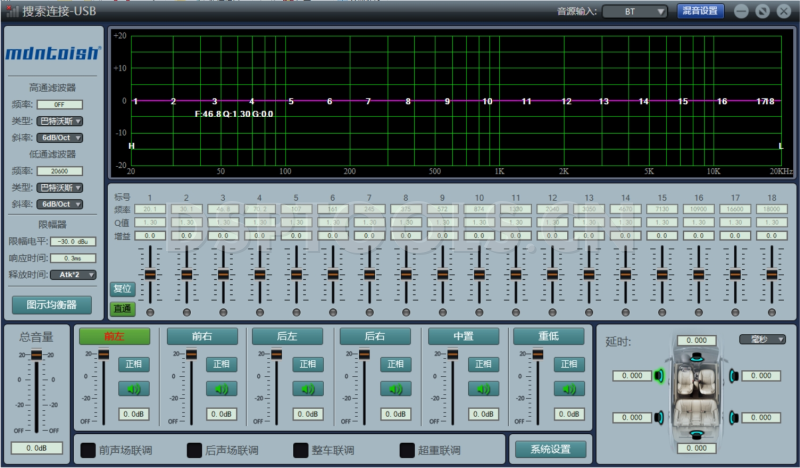Open the 释放时间 Atk*2 dropdown
The height and width of the screenshot is (468, 800).
coord(72,274)
